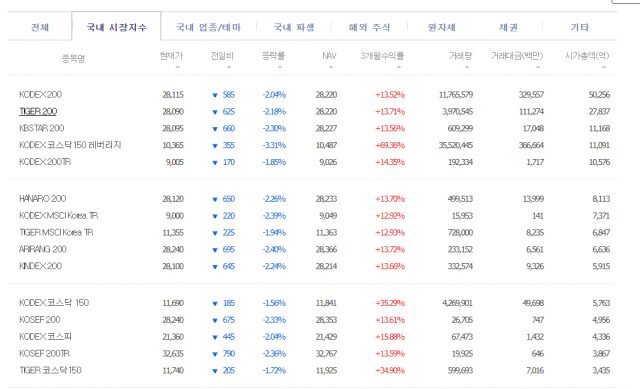
Task: Select the 국내 시장지수 tab
Action: 116,27
